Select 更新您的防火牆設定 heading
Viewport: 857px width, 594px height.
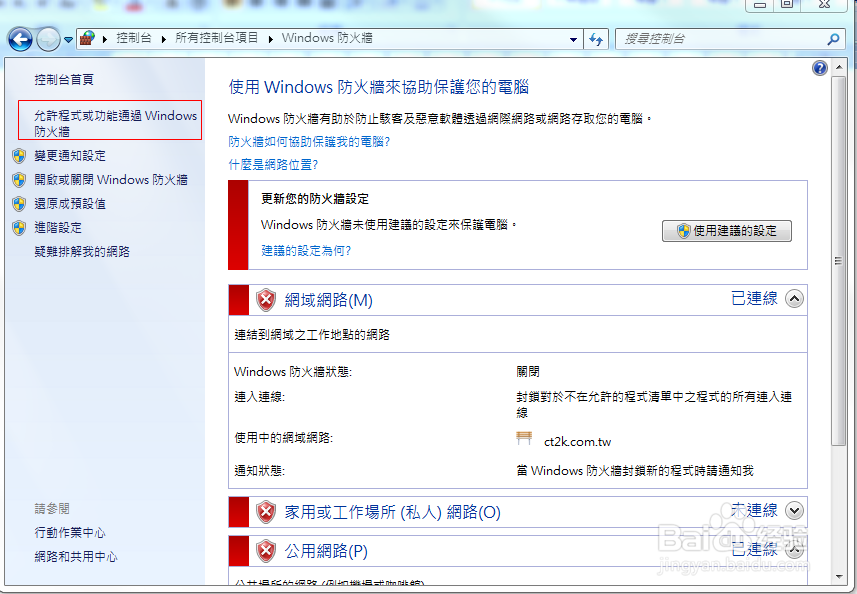point(315,199)
